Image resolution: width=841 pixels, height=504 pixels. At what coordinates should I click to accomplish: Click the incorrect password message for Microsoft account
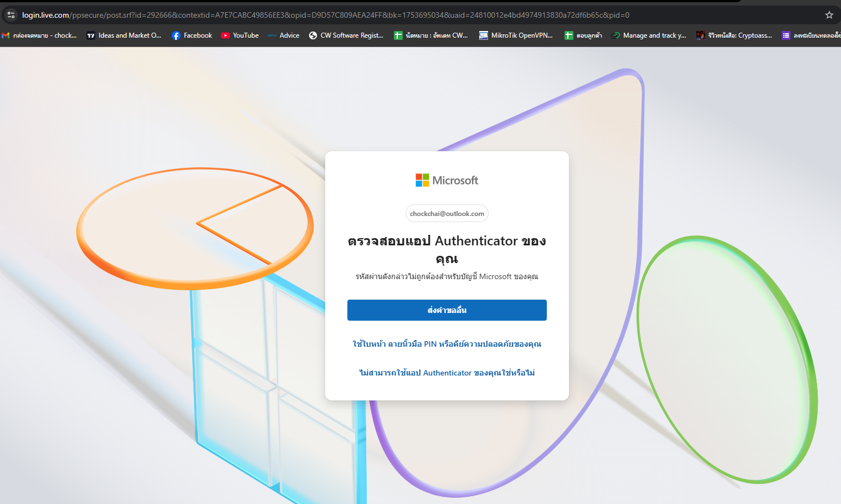447,276
